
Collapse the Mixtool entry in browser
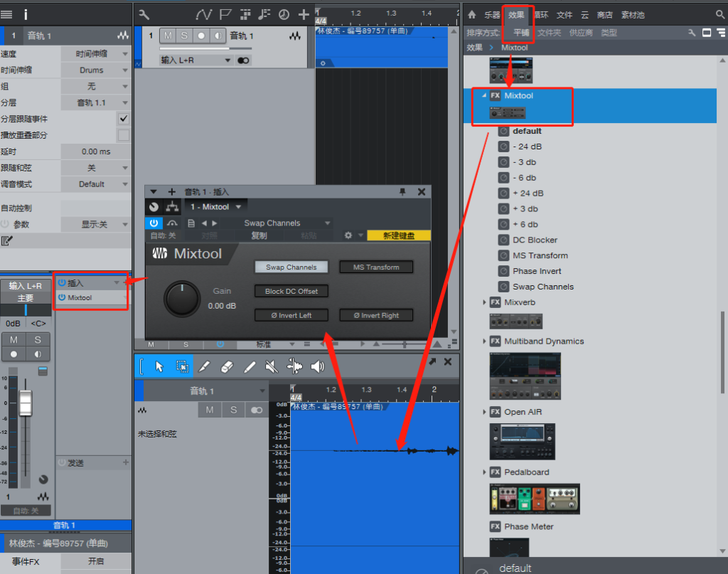483,95
